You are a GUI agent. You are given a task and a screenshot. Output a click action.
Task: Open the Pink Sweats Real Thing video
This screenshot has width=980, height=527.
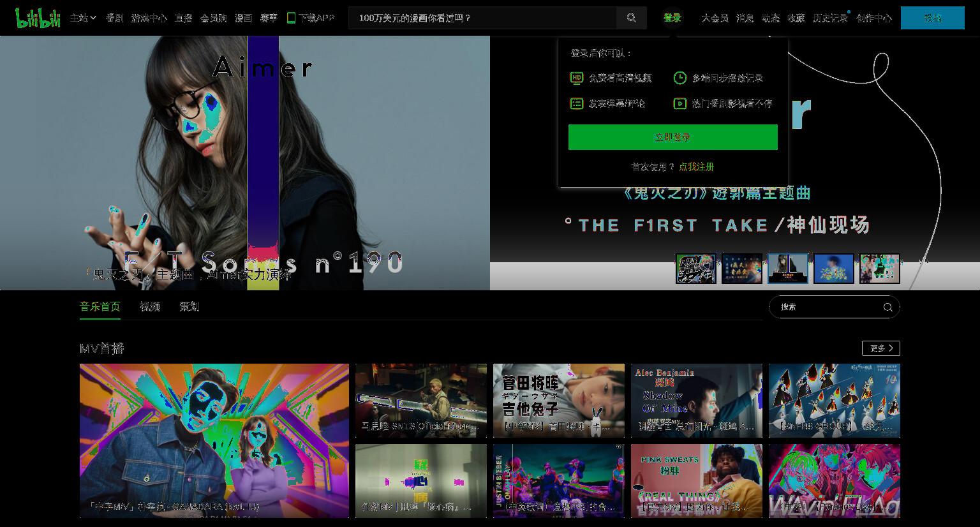pyautogui.click(x=697, y=481)
